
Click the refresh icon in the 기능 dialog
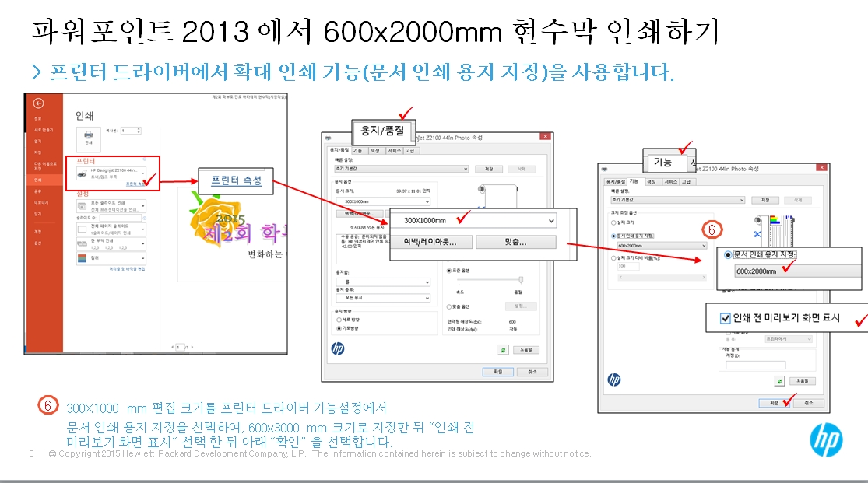point(779,381)
